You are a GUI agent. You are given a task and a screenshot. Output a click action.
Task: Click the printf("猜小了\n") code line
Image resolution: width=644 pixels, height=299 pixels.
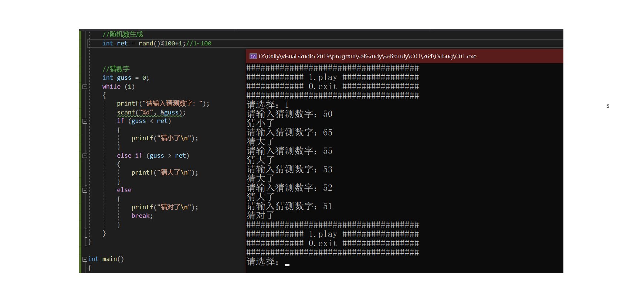tap(165, 138)
